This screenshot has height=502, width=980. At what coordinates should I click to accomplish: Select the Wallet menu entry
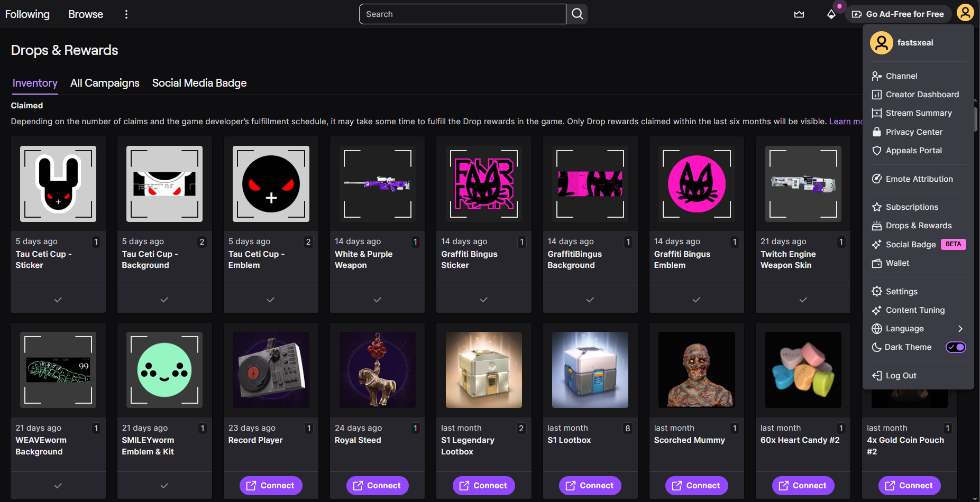897,263
